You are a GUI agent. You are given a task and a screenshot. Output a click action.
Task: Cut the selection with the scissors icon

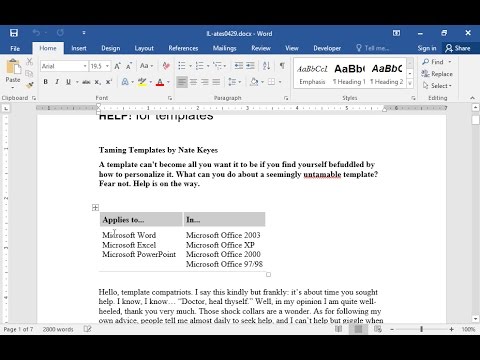point(29,61)
